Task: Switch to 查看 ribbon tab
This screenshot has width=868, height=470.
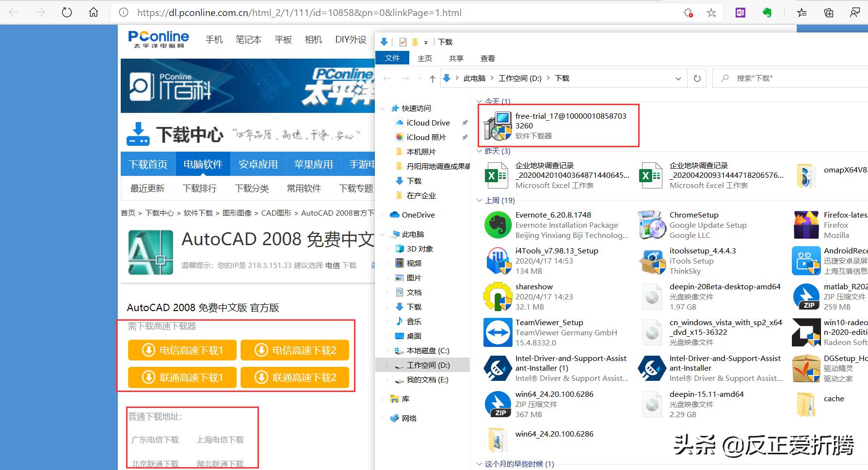Action: pyautogui.click(x=488, y=58)
